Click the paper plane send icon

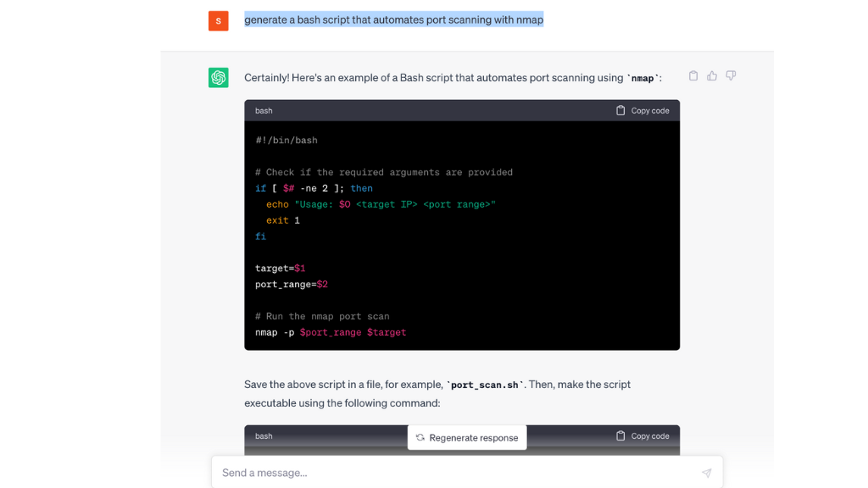[x=706, y=473]
